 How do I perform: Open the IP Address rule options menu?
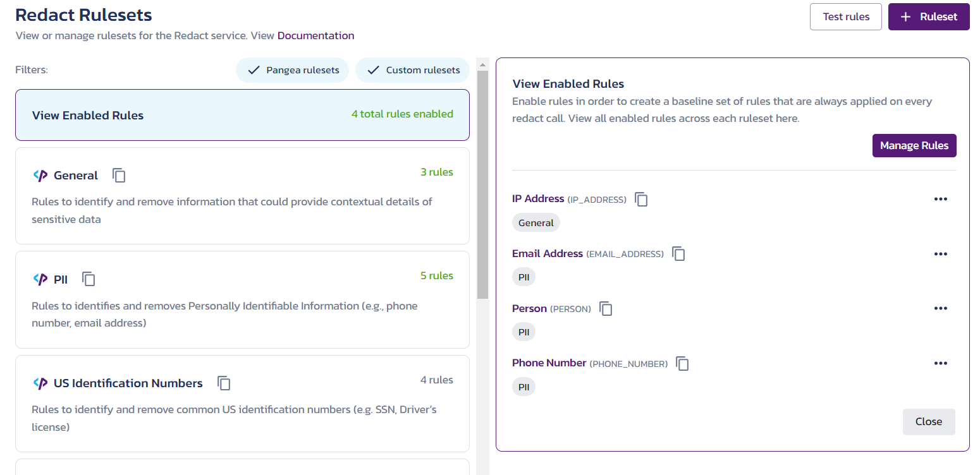[940, 199]
